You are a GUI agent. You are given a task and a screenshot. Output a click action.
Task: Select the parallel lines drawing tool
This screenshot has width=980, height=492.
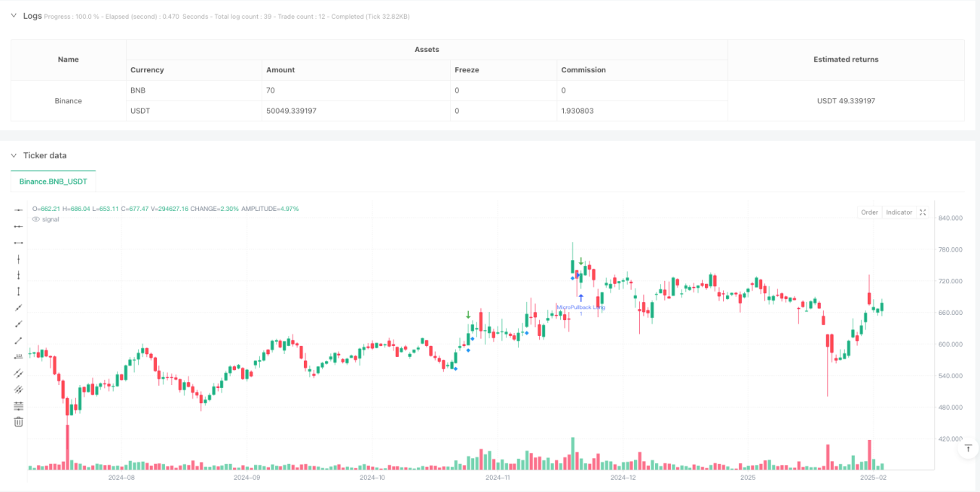[x=19, y=373]
